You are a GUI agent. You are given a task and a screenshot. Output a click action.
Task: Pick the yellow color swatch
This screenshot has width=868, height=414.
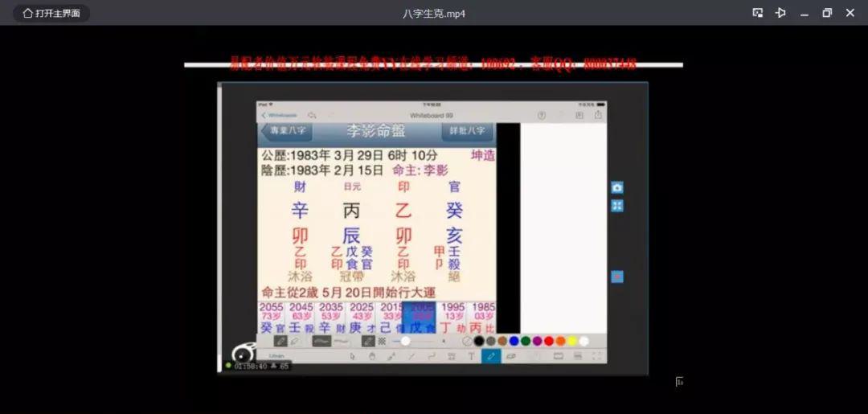click(x=572, y=341)
